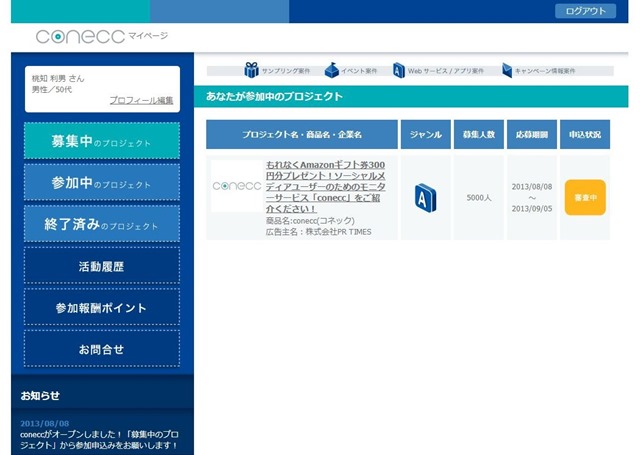The width and height of the screenshot is (640, 455).
Task: Open お問合せ page
Action: pyautogui.click(x=102, y=349)
